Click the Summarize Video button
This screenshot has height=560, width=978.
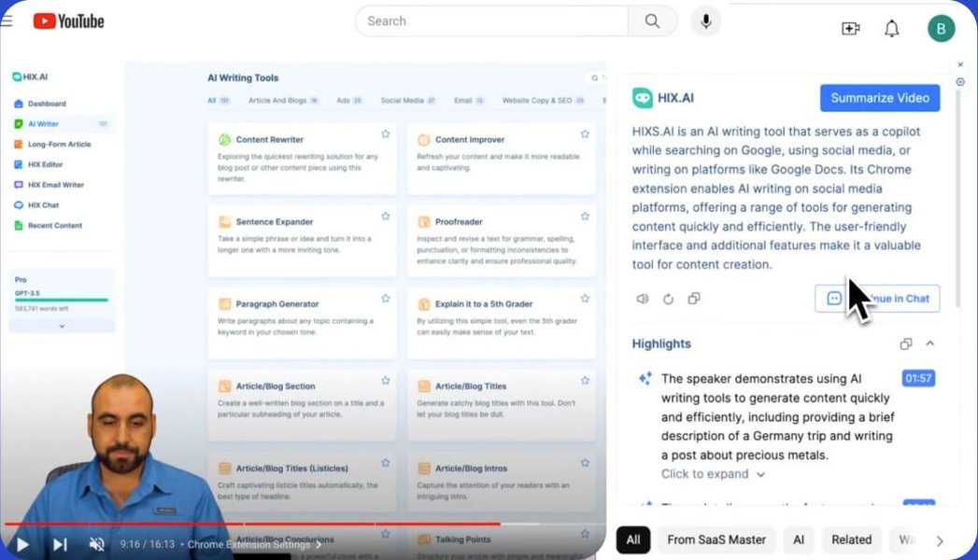pos(879,98)
